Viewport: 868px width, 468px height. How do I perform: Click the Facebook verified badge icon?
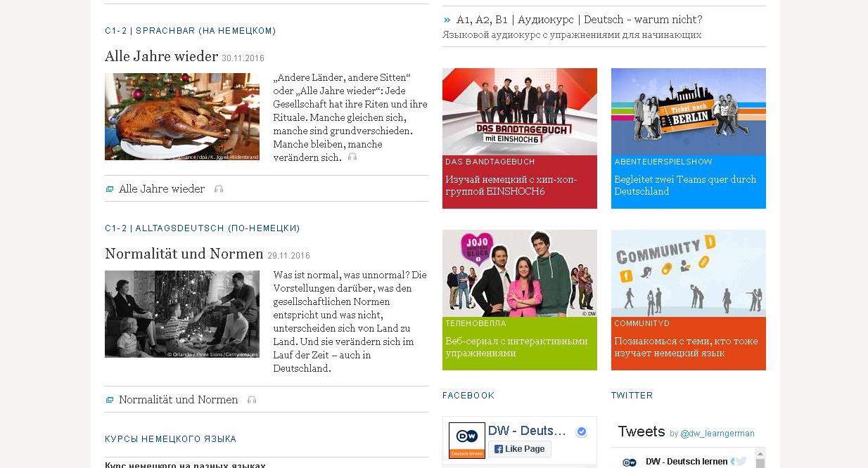coord(581,431)
